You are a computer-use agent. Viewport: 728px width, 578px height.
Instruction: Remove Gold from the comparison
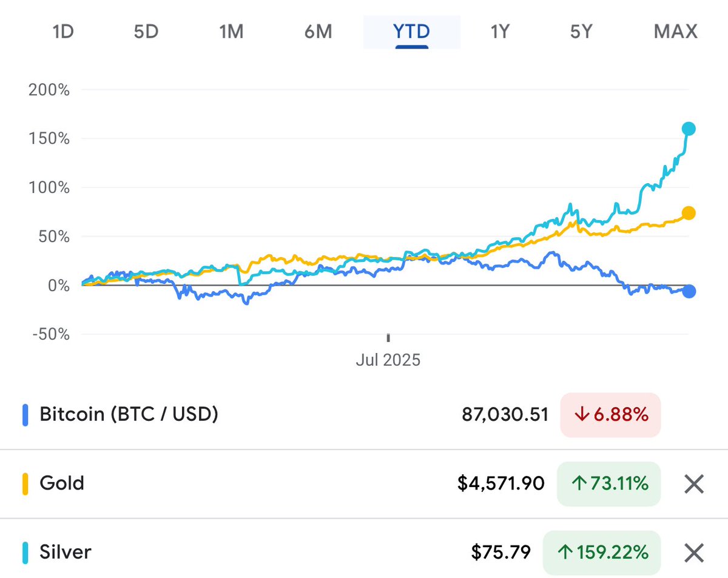click(x=693, y=484)
